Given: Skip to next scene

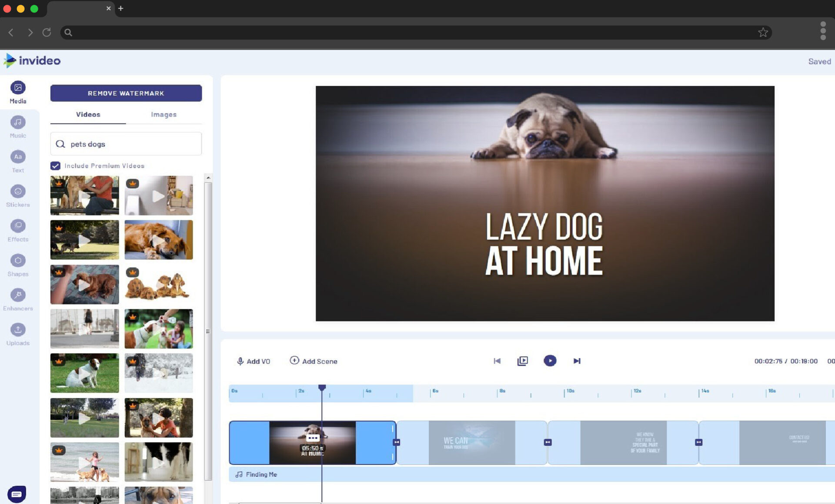Looking at the screenshot, I should click(x=577, y=361).
